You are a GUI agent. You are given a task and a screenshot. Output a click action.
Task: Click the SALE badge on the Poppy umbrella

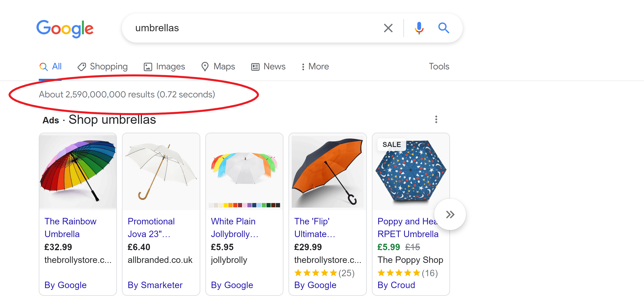click(391, 145)
